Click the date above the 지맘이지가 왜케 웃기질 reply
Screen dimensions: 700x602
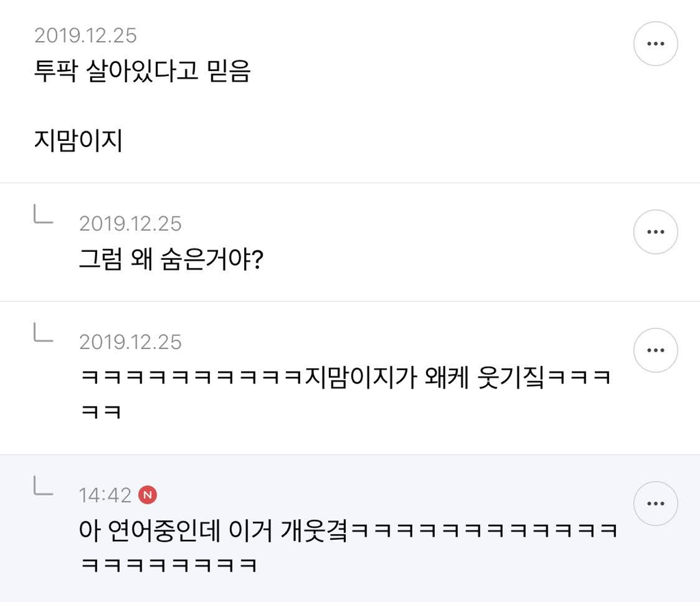pos(131,342)
